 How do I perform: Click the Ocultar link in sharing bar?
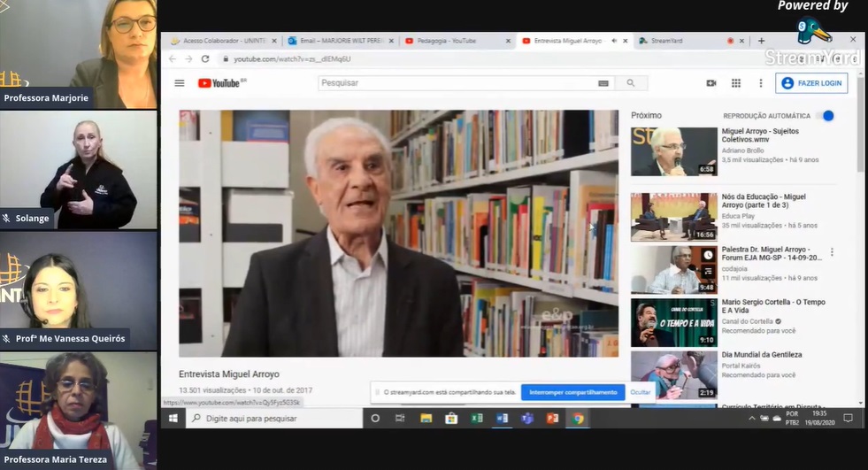[640, 392]
